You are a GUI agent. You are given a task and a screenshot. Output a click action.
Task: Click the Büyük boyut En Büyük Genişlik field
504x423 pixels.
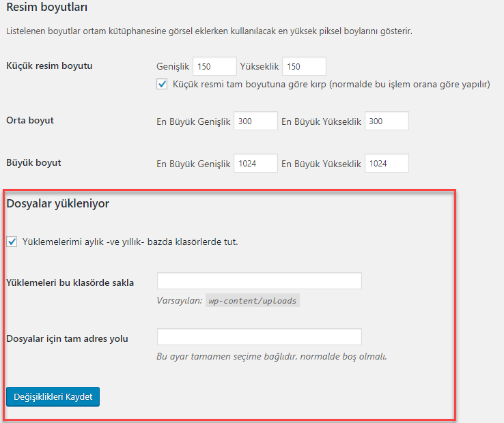pyautogui.click(x=255, y=163)
